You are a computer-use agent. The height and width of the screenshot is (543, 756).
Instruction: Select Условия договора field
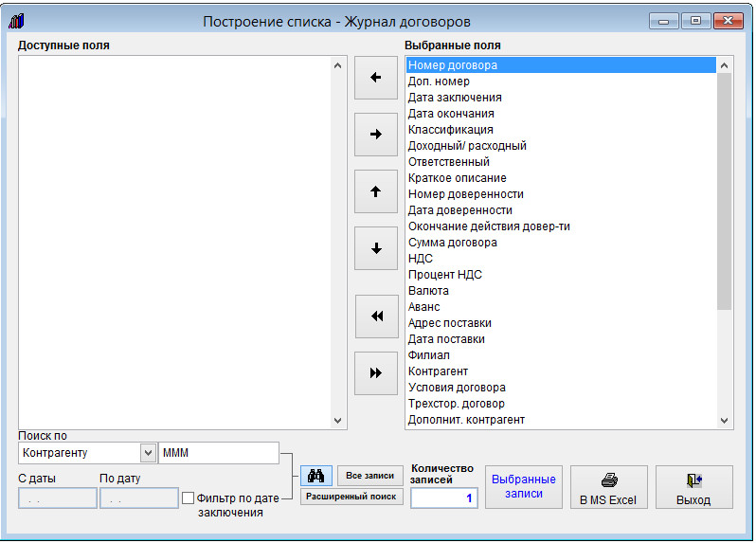coord(562,388)
